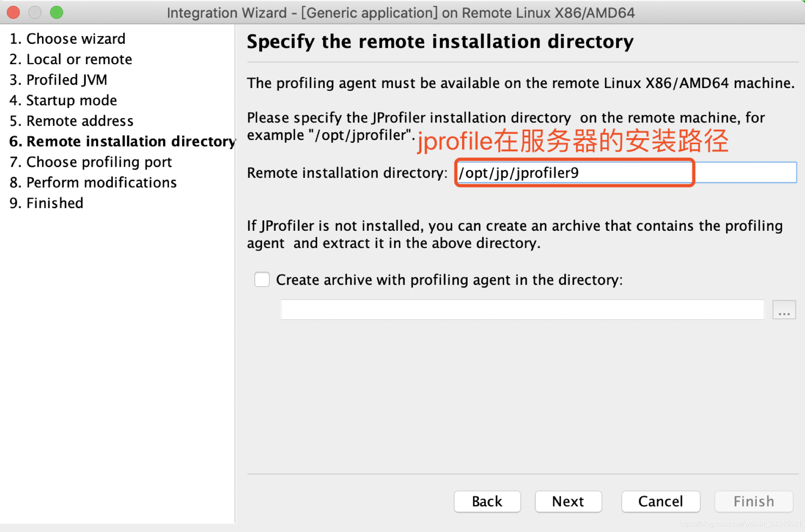Open the browse (...) directory chooser
The width and height of the screenshot is (805, 532).
point(784,310)
